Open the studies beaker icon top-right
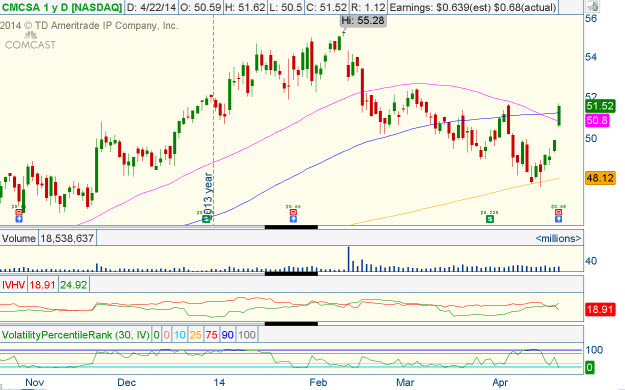625x390 pixels. pos(593,6)
